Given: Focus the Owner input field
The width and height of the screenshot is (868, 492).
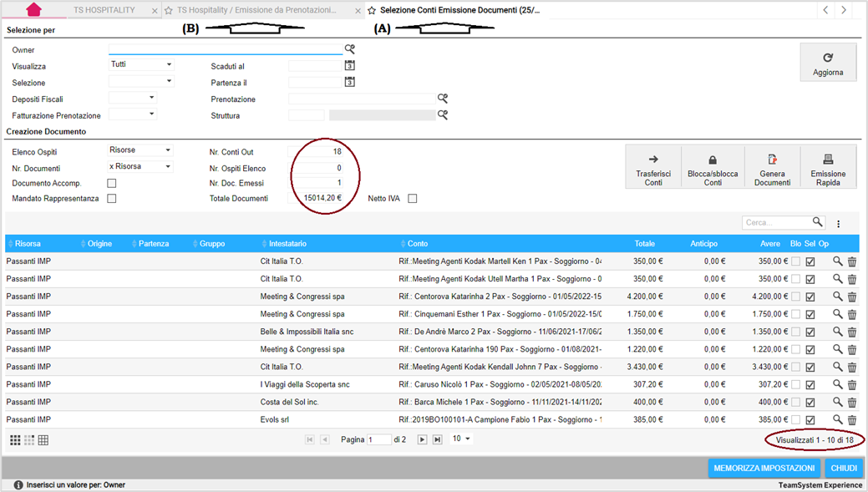Looking at the screenshot, I should 226,49.
